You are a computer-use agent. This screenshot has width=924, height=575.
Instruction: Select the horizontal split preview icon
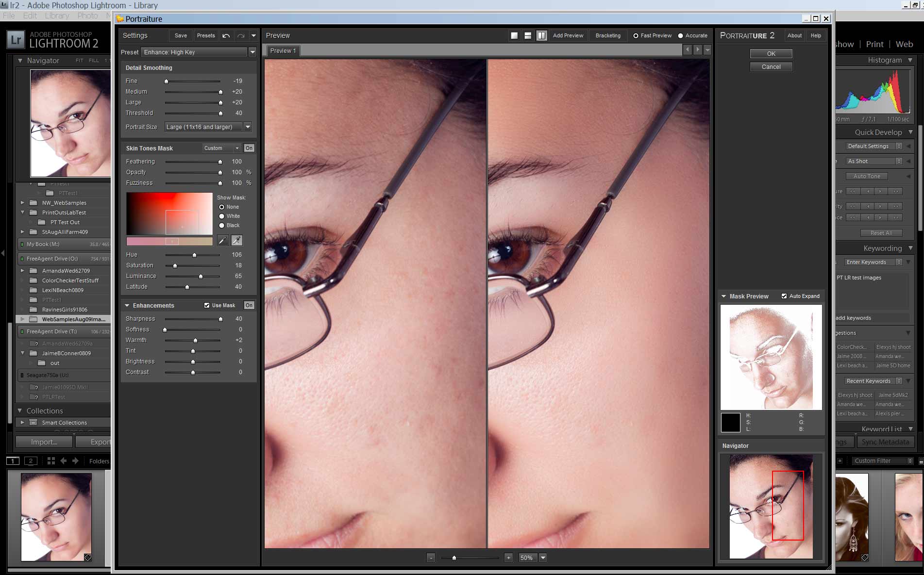527,35
